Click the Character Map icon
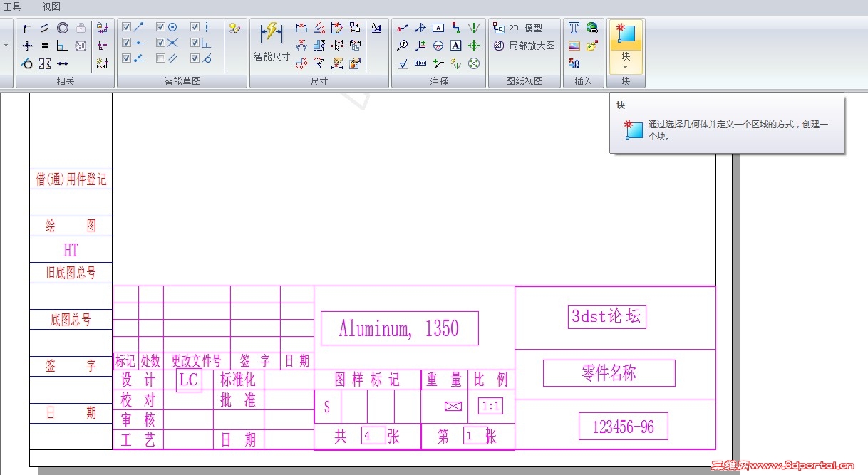The width and height of the screenshot is (868, 475). coord(574,63)
